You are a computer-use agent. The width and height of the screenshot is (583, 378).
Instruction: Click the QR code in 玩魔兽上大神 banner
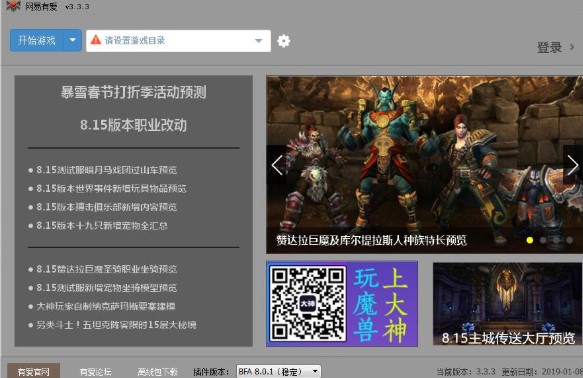click(307, 304)
